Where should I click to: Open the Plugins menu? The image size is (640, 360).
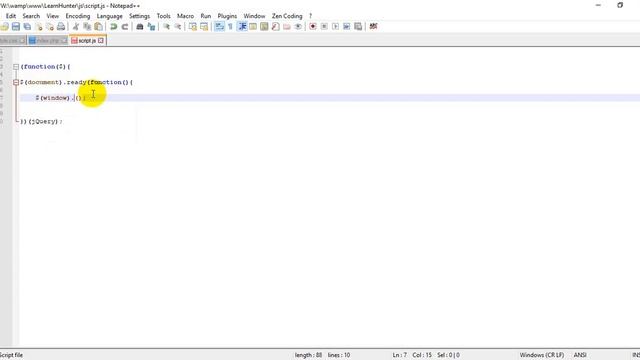click(x=227, y=16)
